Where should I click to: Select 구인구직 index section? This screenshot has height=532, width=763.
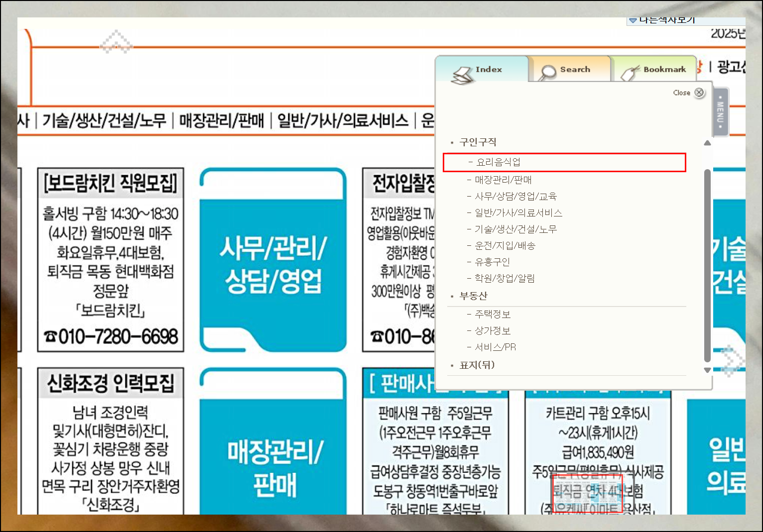[x=478, y=142]
